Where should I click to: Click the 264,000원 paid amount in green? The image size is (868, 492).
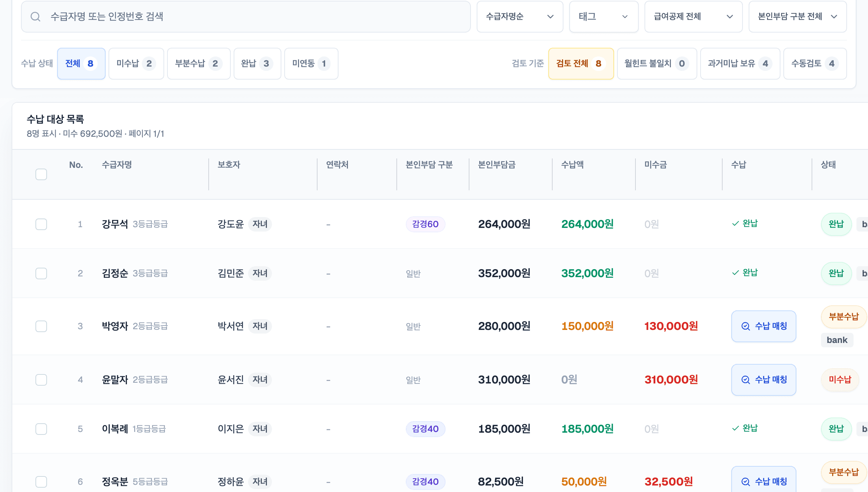[x=587, y=224]
